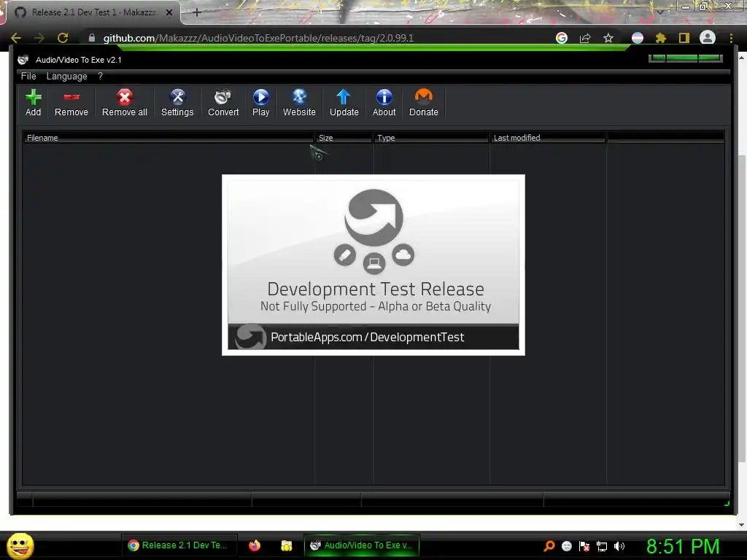
Task: Click the browser back arrow
Action: pos(16,38)
